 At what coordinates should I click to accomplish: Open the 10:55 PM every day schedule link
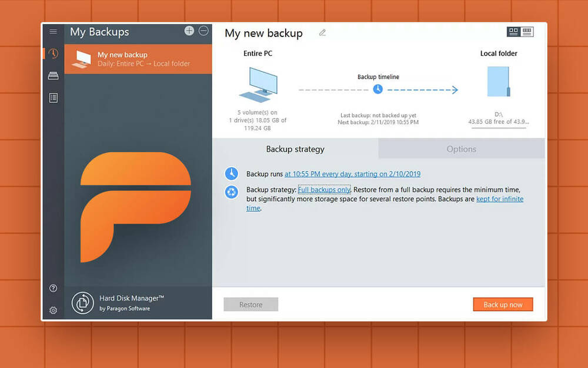point(352,174)
